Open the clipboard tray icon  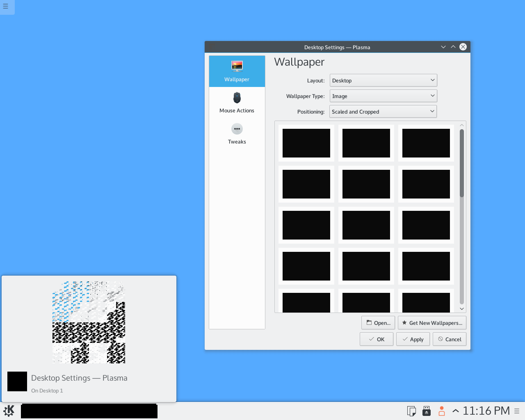[411, 411]
